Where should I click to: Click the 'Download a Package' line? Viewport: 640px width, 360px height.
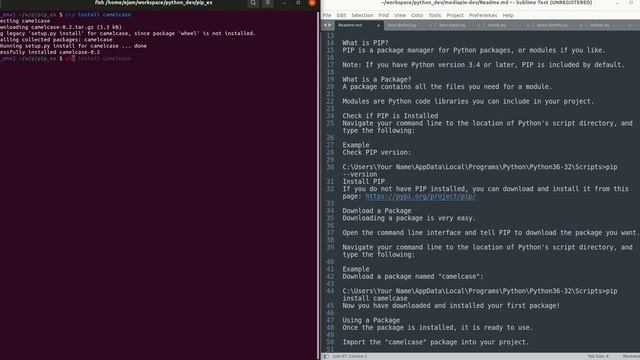pos(377,211)
